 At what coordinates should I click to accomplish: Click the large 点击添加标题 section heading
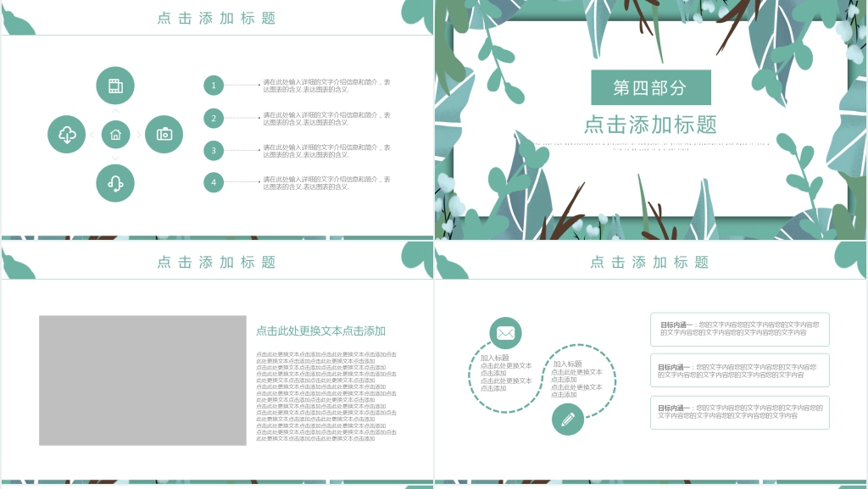(x=650, y=125)
